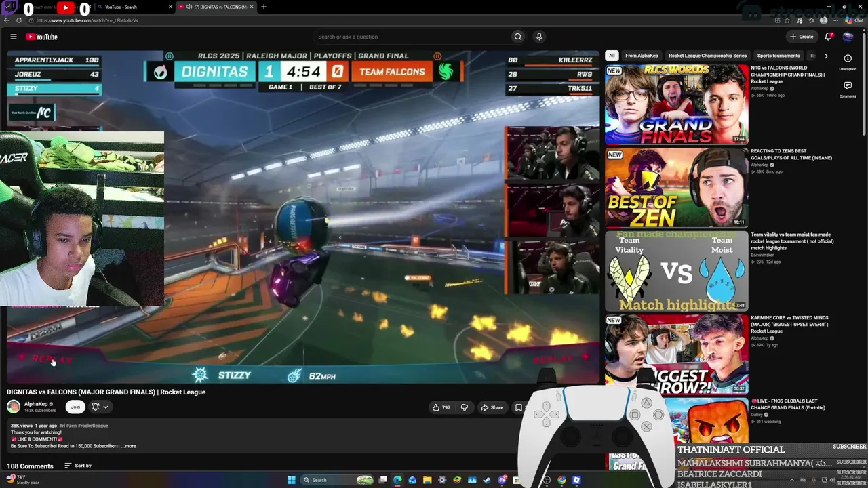
Task: Click the Share button
Action: point(492,407)
